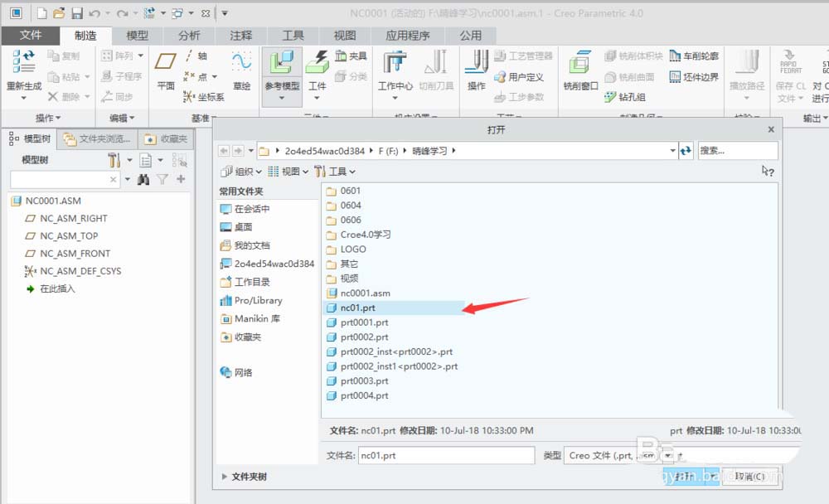Screen dimensions: 829x504
Task: Click the context help cursor icon in dialog
Action: click(768, 171)
